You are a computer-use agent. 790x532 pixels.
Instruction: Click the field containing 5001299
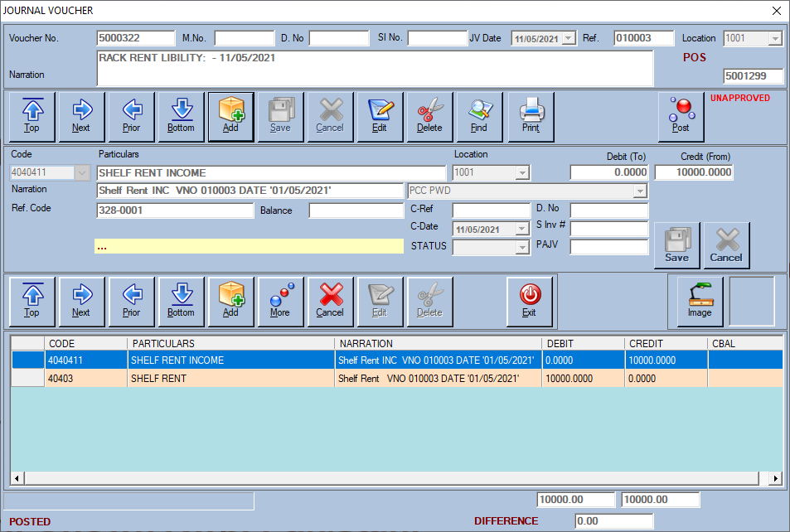(x=754, y=76)
